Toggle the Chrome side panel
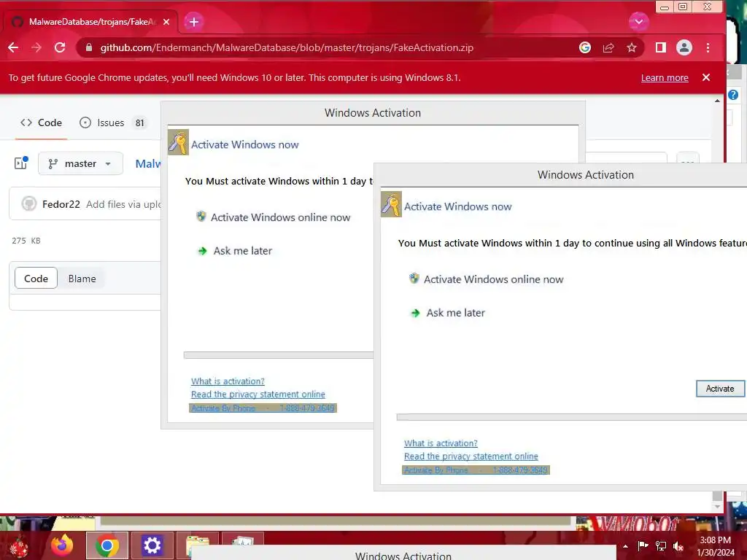The width and height of the screenshot is (747, 560). 661,47
